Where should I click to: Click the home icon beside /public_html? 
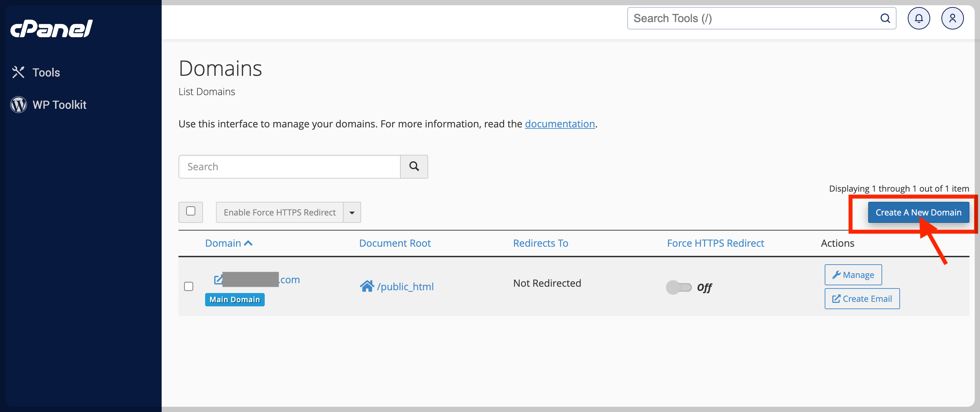(x=367, y=286)
